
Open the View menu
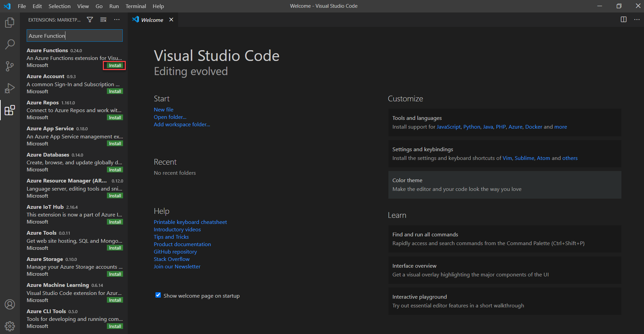tap(83, 6)
